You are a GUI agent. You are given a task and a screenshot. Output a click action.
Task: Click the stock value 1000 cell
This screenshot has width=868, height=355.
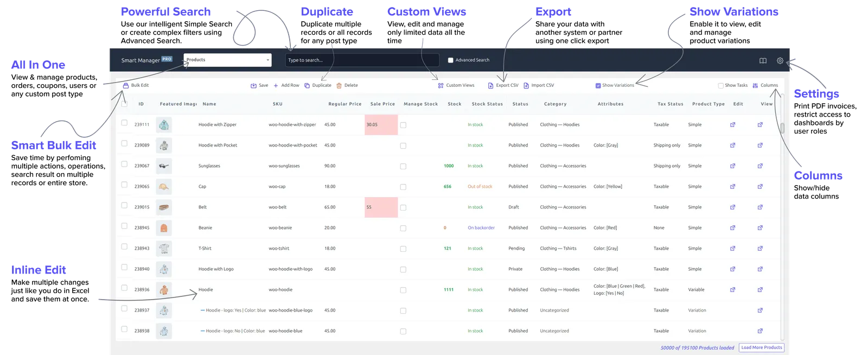click(449, 166)
